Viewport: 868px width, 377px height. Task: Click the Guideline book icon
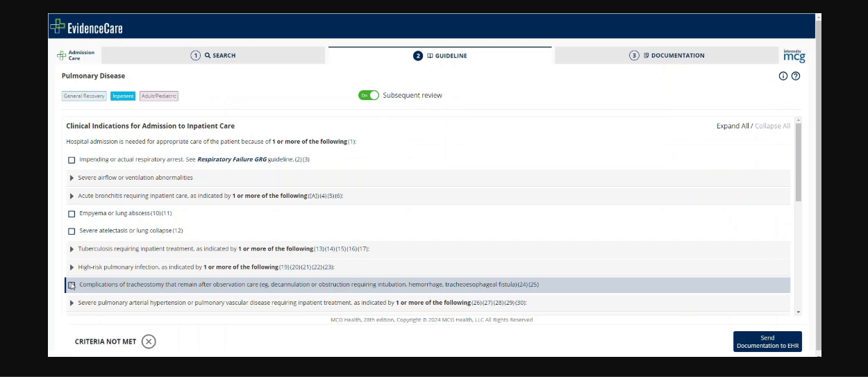[430, 56]
